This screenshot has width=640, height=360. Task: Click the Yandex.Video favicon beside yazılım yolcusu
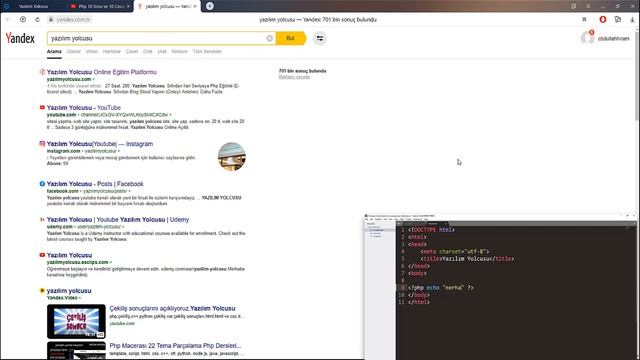pyautogui.click(x=42, y=291)
